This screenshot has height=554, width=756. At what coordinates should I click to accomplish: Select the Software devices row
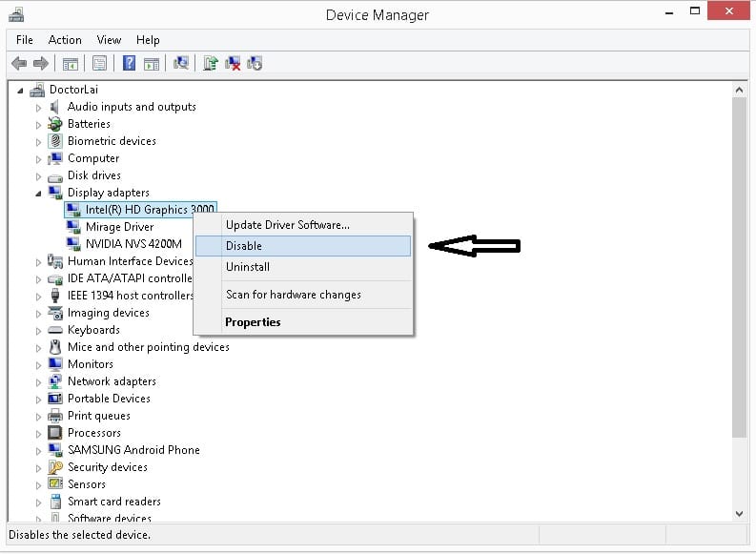click(x=110, y=518)
